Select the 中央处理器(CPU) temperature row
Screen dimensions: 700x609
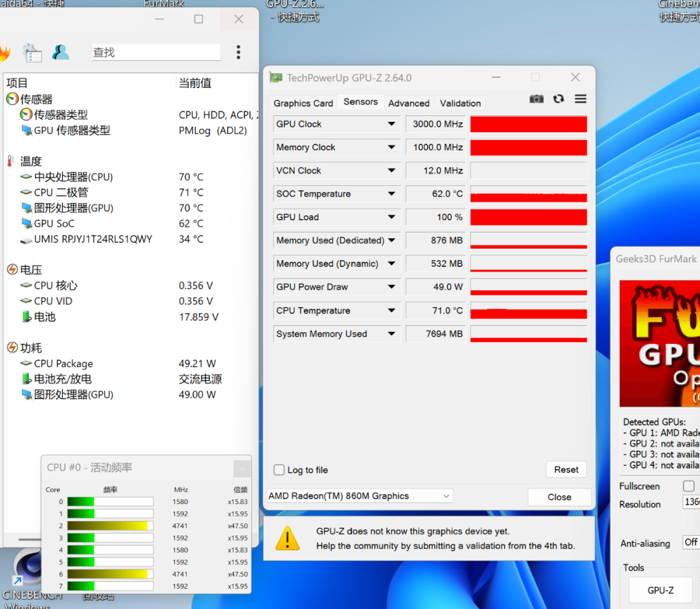point(130,177)
